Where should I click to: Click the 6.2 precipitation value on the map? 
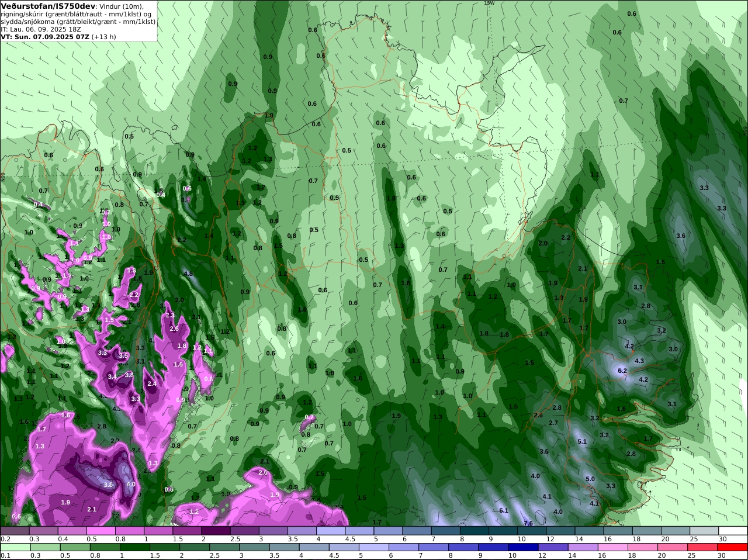(x=622, y=371)
